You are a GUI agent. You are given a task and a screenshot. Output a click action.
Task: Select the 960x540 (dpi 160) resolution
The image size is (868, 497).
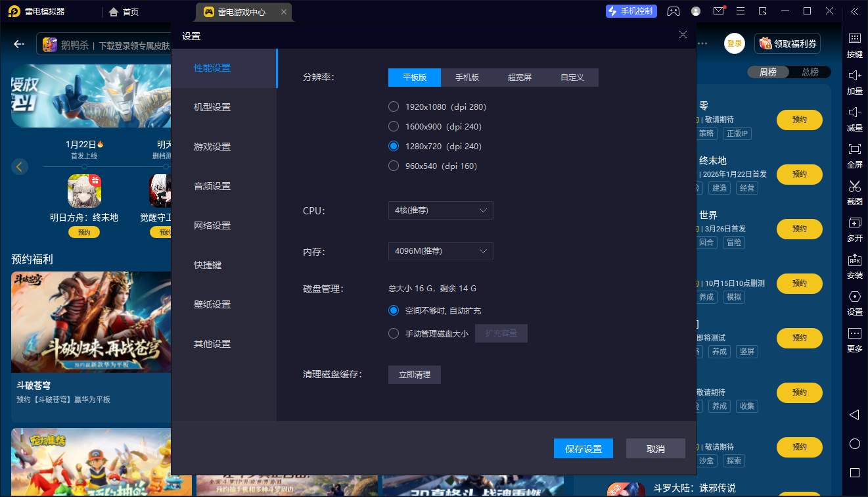[x=394, y=166]
